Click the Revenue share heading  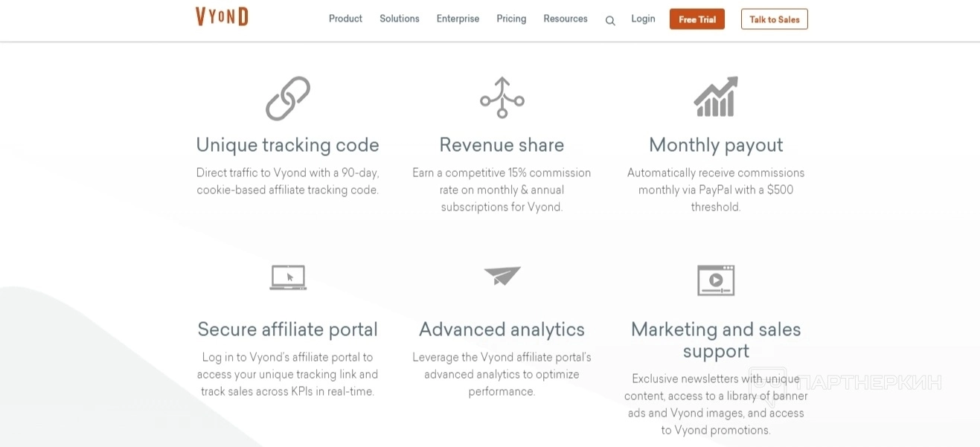coord(502,145)
